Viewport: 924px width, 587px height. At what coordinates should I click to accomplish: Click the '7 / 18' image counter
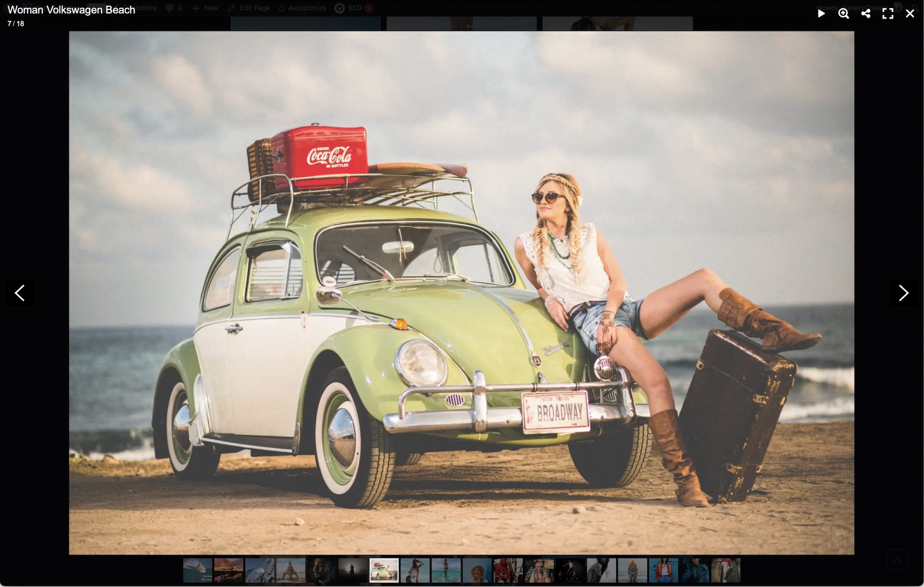(16, 23)
